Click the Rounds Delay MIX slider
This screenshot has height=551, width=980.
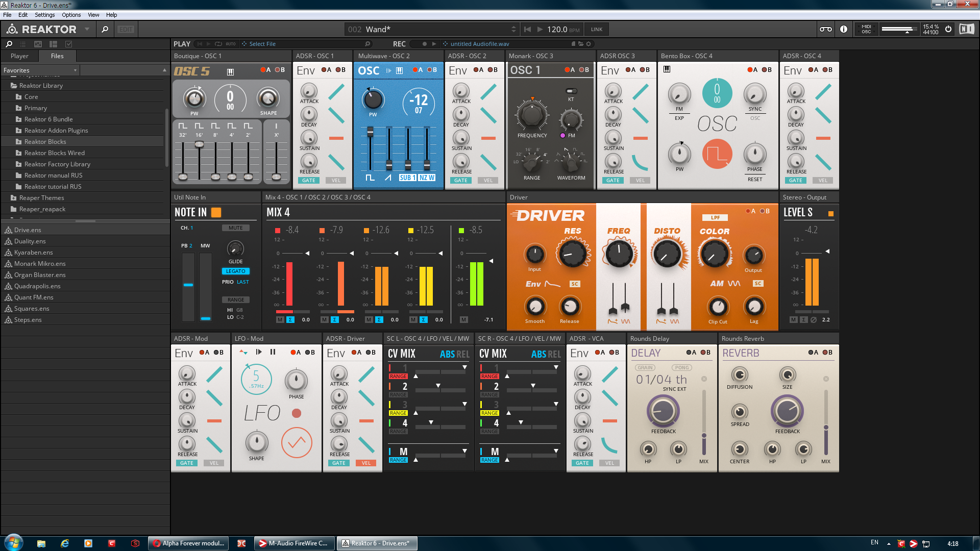point(704,423)
